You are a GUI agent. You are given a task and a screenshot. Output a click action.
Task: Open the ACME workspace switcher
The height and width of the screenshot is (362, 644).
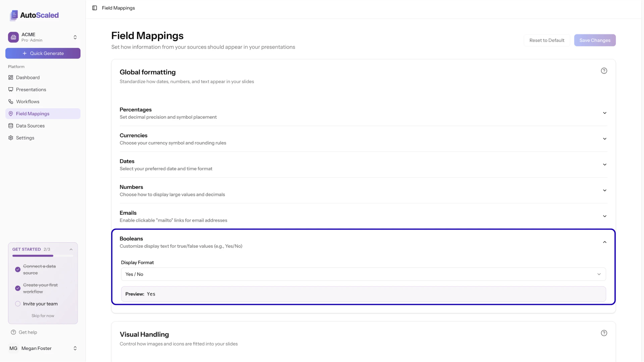pos(43,37)
